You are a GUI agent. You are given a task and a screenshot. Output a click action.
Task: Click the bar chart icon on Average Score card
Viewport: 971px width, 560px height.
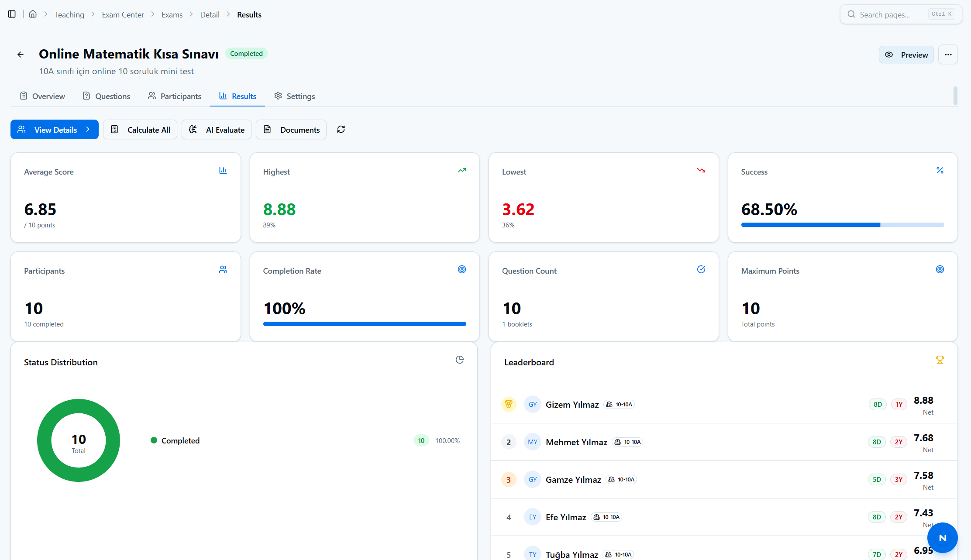223,170
